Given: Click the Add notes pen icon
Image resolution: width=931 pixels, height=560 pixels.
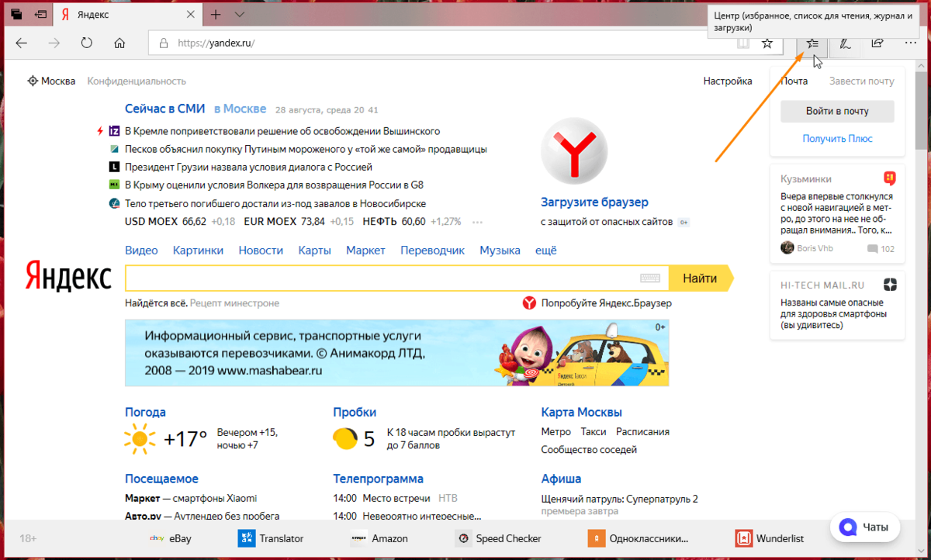Looking at the screenshot, I should click(x=845, y=44).
